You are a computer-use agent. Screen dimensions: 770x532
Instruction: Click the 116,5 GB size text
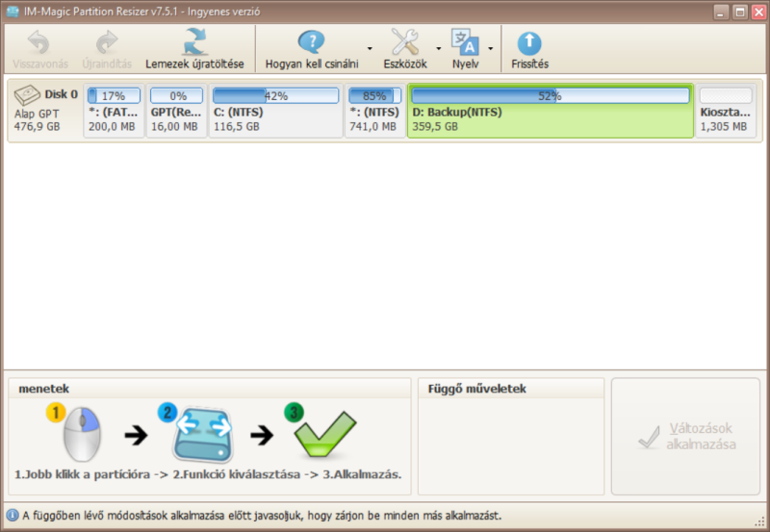[236, 127]
